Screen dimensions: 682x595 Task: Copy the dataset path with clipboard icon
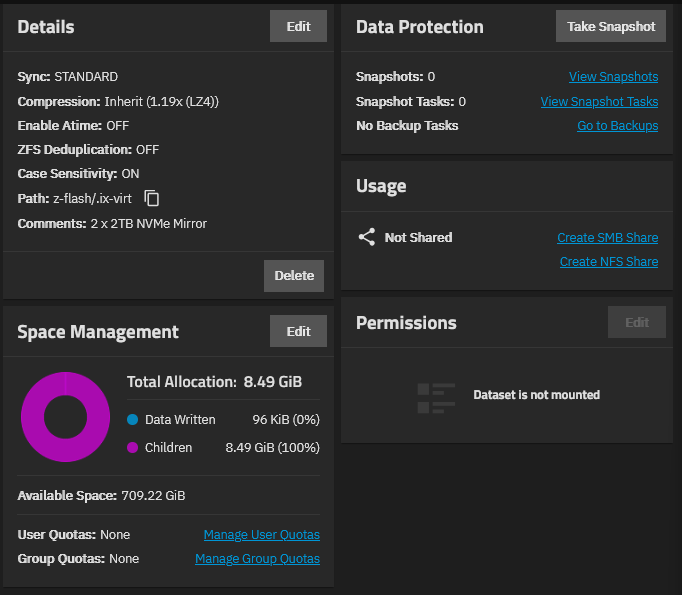151,198
